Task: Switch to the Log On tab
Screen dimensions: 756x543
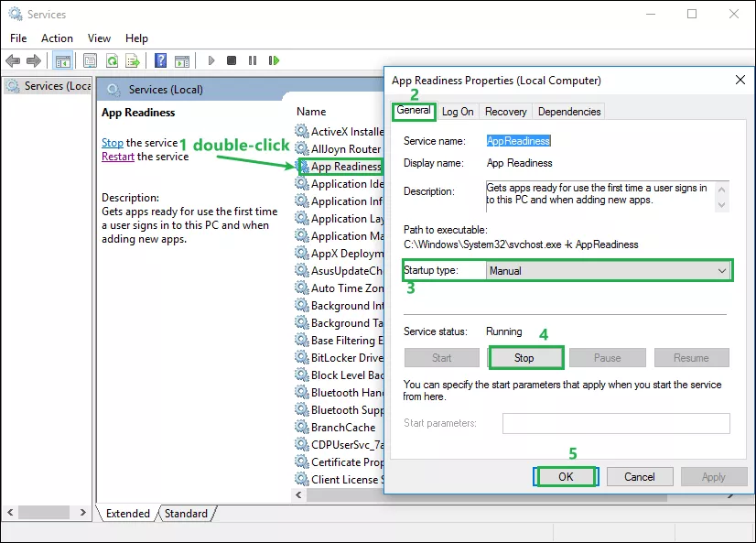Action: click(458, 112)
